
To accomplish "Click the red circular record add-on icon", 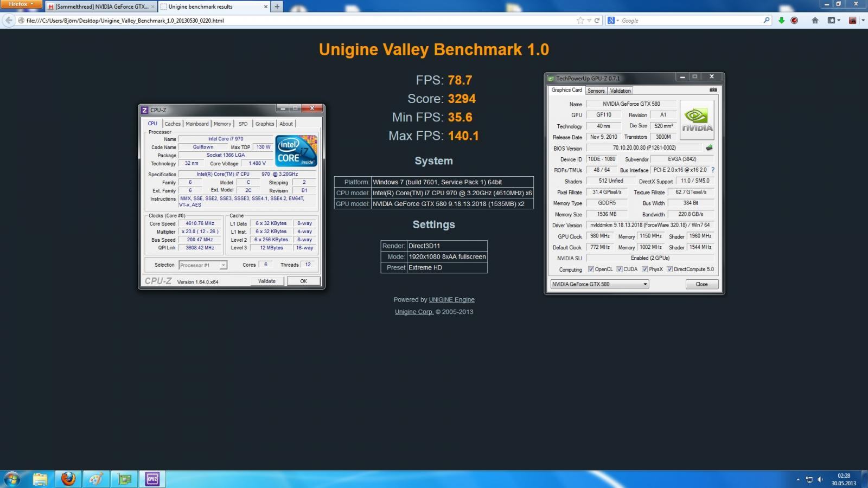I will (794, 21).
